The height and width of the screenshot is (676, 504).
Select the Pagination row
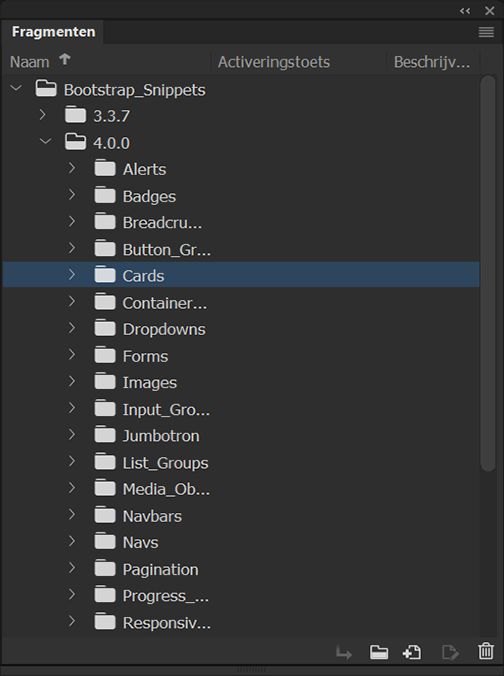coord(241,569)
